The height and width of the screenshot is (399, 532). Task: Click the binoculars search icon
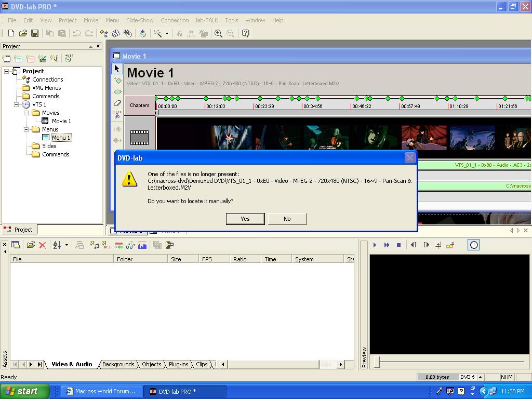[128, 33]
